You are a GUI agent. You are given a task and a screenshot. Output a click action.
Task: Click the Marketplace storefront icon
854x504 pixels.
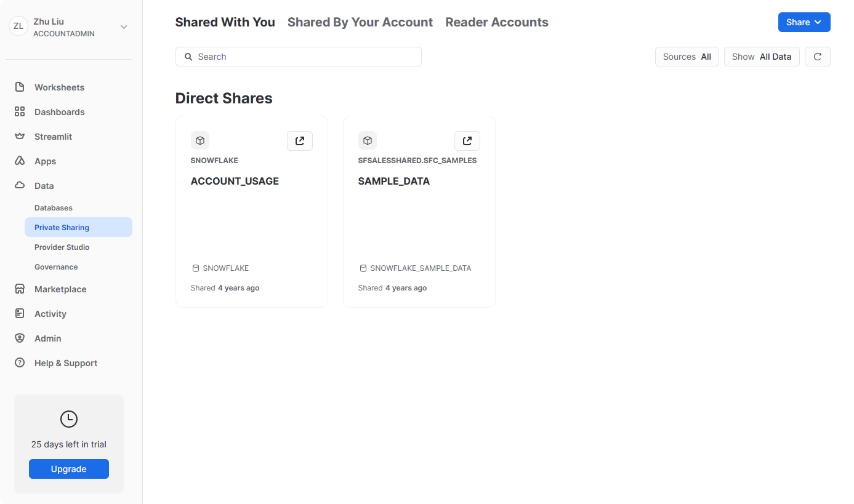pyautogui.click(x=20, y=289)
